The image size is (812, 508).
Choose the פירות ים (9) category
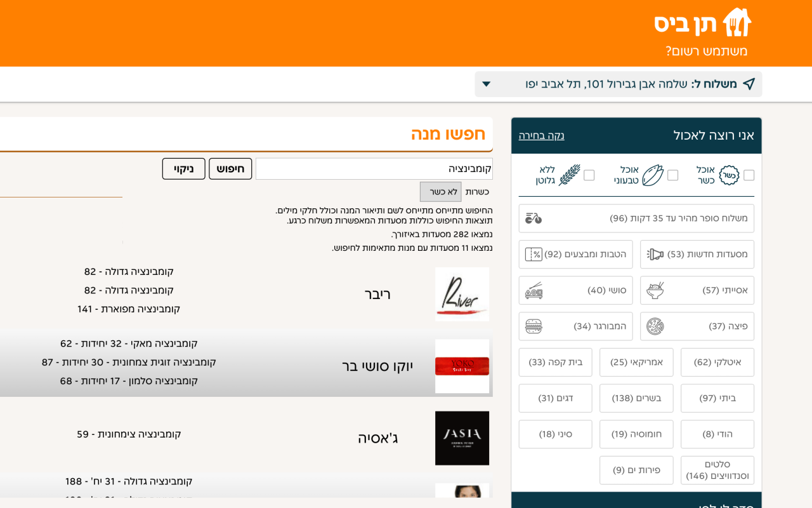coord(636,471)
